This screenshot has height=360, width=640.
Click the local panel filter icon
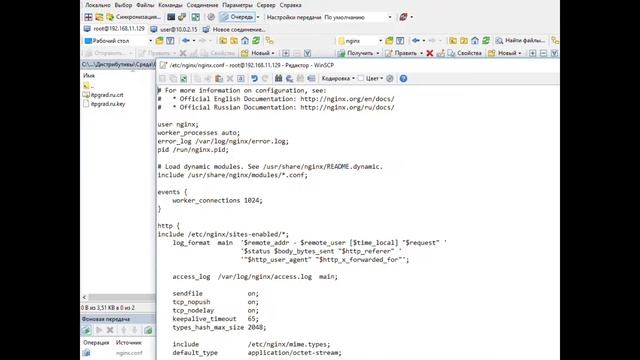[x=170, y=41]
